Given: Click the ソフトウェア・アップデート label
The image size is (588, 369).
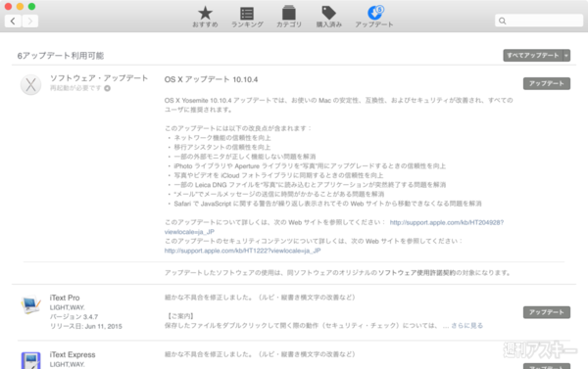Looking at the screenshot, I should [x=99, y=78].
